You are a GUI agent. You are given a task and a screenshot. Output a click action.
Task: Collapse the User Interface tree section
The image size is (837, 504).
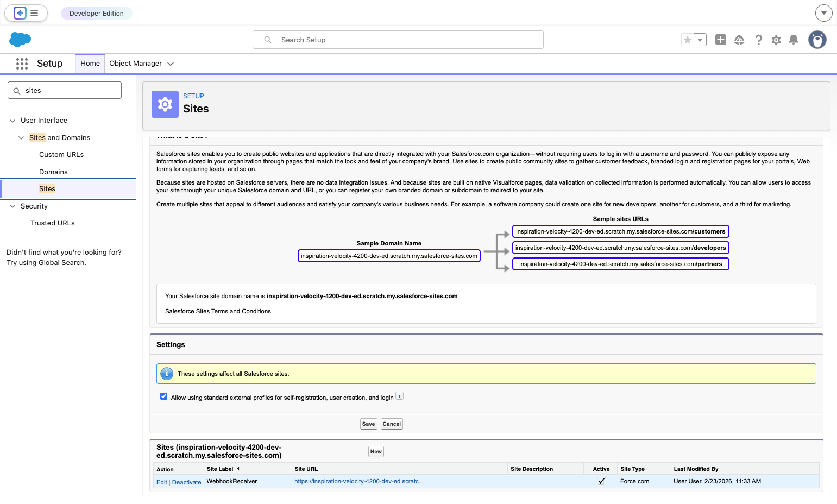(x=12, y=121)
